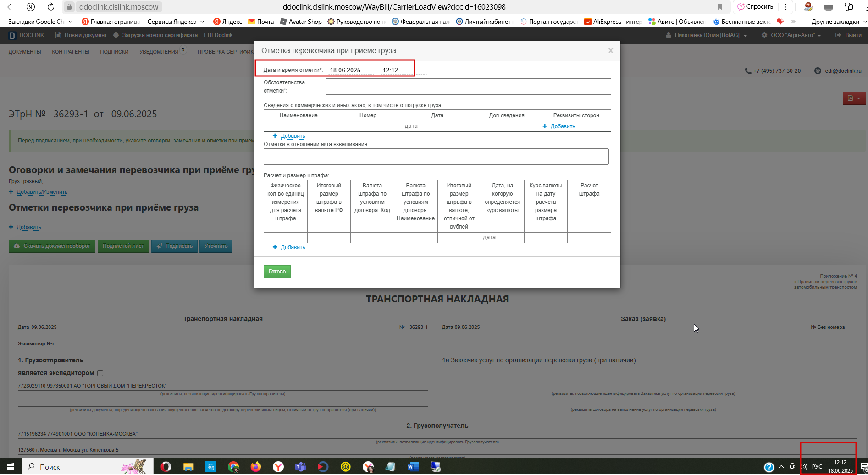Viewport: 868px width, 475px height.
Task: Click the DOCLINK logo
Action: pyautogui.click(x=27, y=35)
